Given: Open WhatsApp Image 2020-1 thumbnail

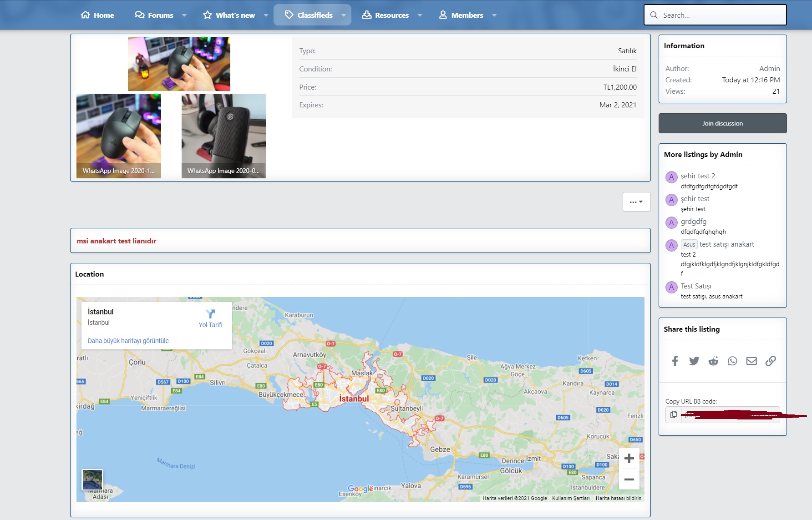Looking at the screenshot, I should pyautogui.click(x=119, y=136).
